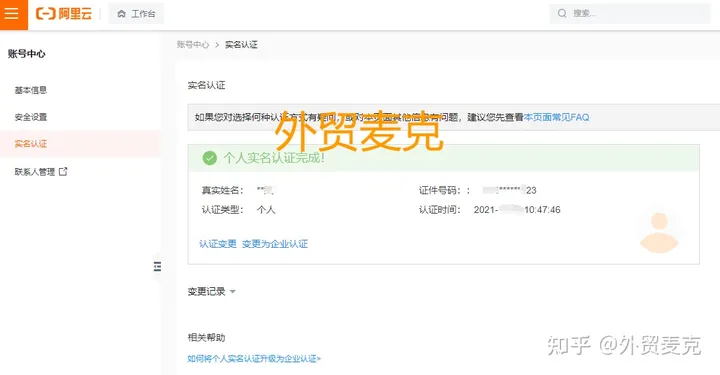Click the external link icon beside 联系人管理

63,172
